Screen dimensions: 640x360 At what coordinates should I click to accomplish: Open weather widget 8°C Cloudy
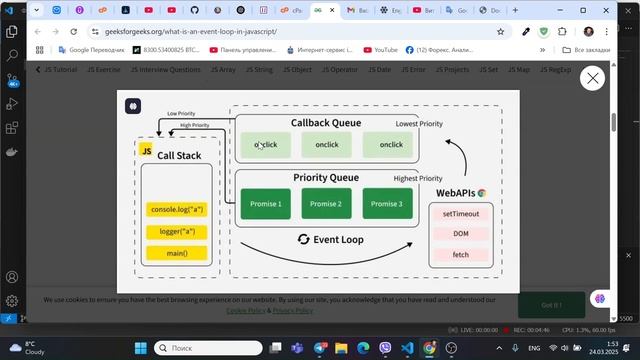click(28, 348)
